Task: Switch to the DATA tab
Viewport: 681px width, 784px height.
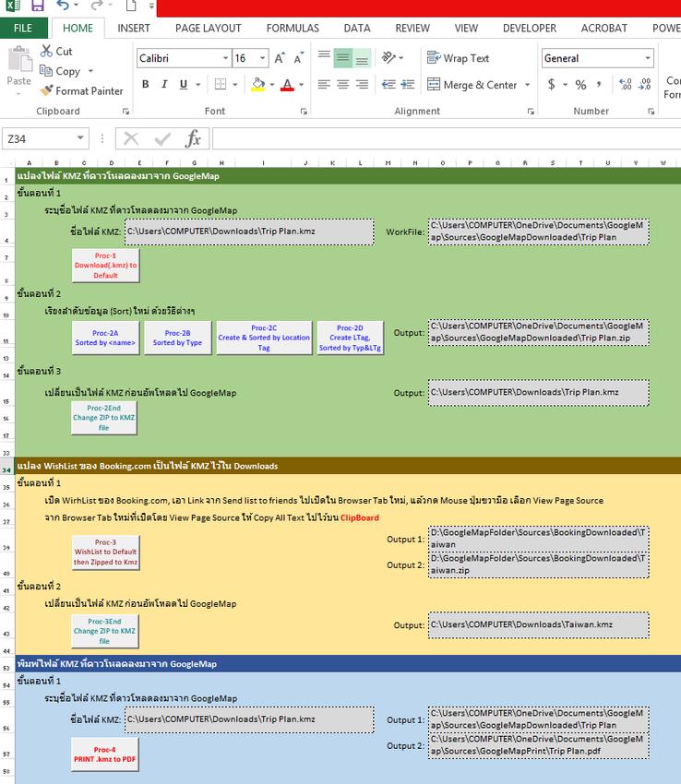Action: 357,28
